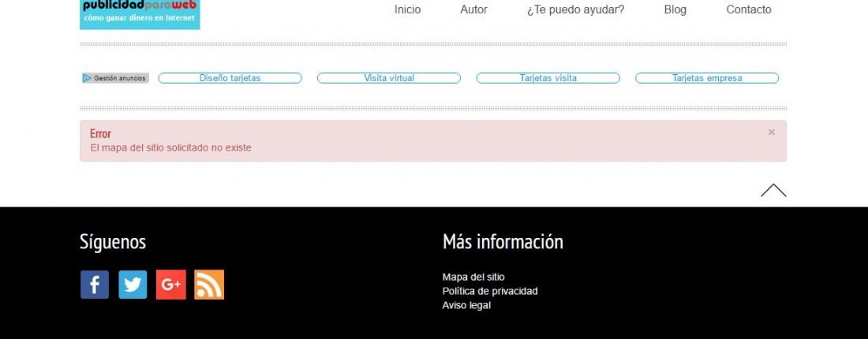The width and height of the screenshot is (868, 339).
Task: Click the Tarjetas empresa ad button
Action: click(x=707, y=78)
